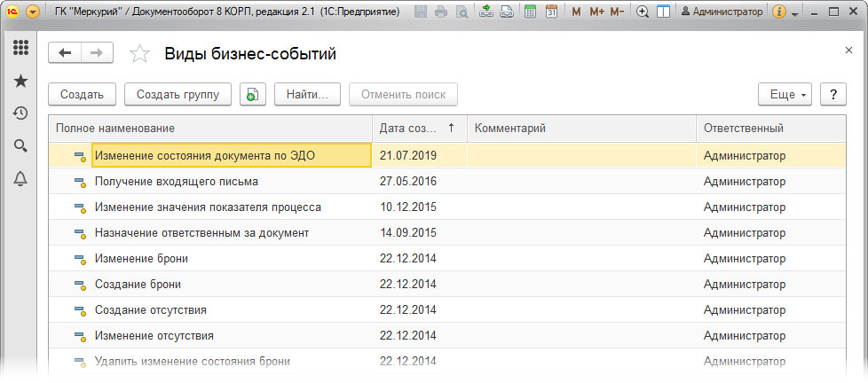Click the Создать группу button

click(x=178, y=94)
